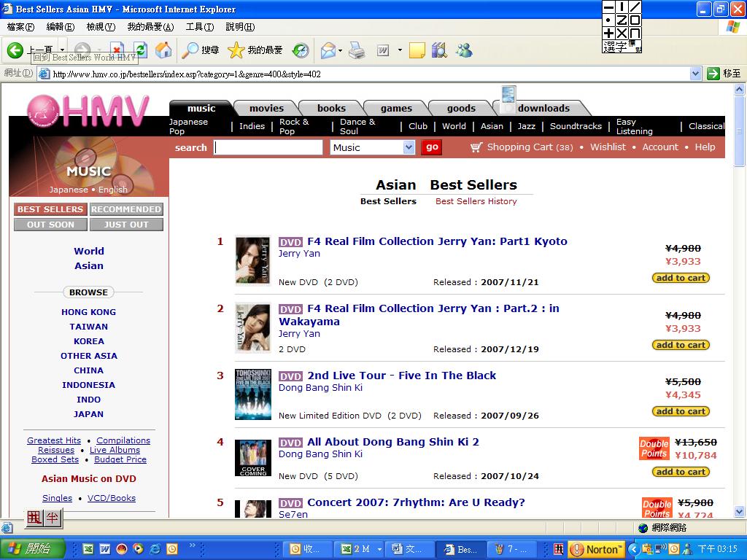The image size is (747, 560).
Task: Open the History toolbar icon
Action: 301,50
